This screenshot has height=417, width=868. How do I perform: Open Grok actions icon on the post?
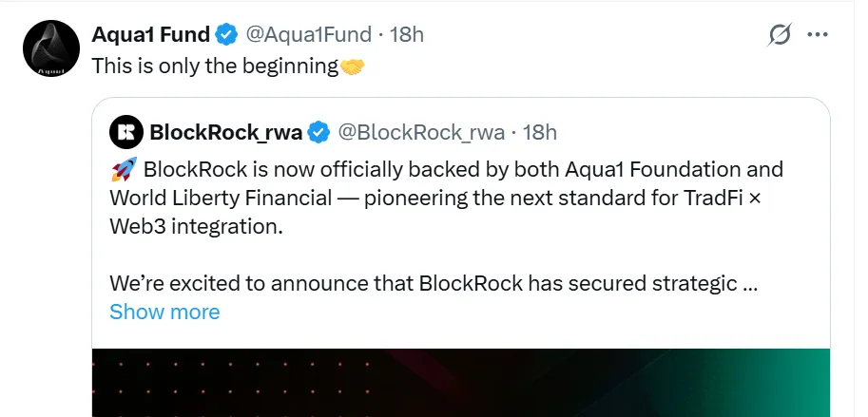coord(780,35)
